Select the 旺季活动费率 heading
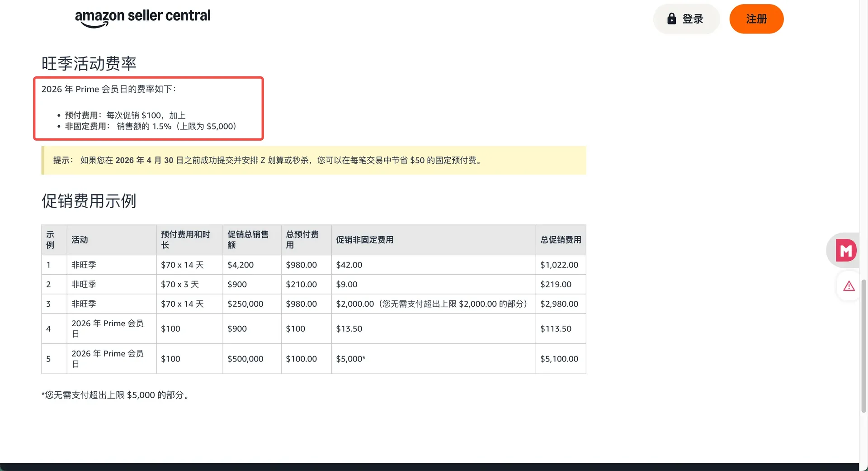Viewport: 868px width, 471px height. point(89,63)
